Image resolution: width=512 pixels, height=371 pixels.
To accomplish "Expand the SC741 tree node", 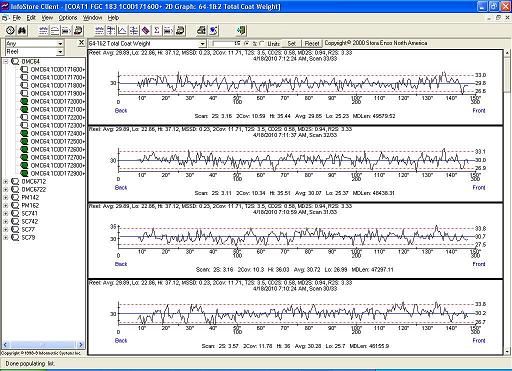I will coord(6,213).
